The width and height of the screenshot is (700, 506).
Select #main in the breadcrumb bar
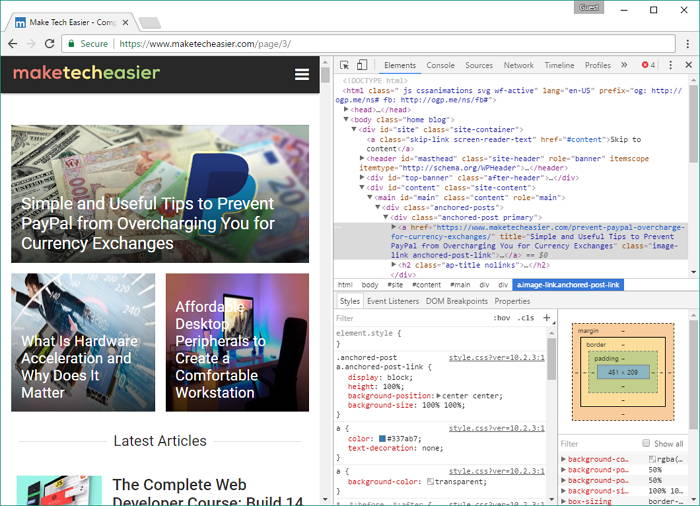[460, 285]
